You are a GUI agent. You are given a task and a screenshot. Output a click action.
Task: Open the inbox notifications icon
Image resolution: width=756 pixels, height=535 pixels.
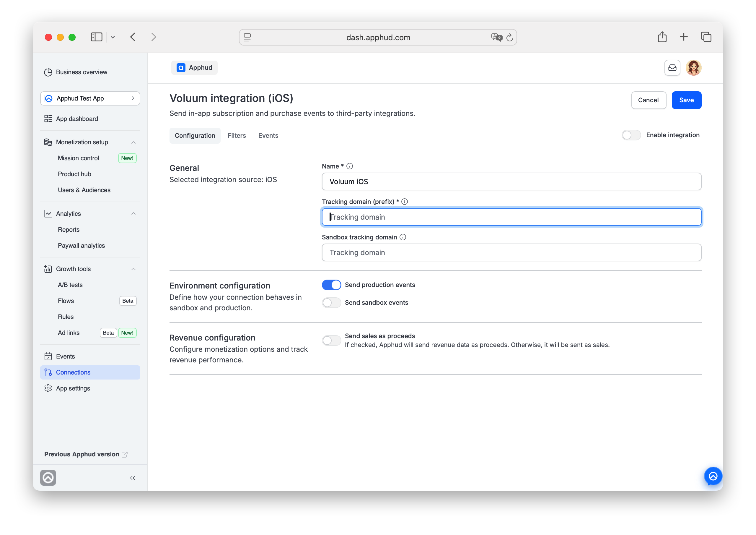[672, 68]
